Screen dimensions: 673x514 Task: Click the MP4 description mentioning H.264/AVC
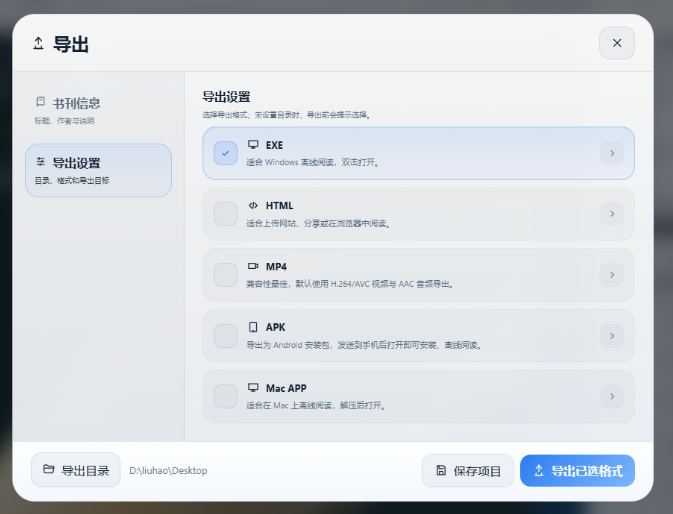point(350,284)
